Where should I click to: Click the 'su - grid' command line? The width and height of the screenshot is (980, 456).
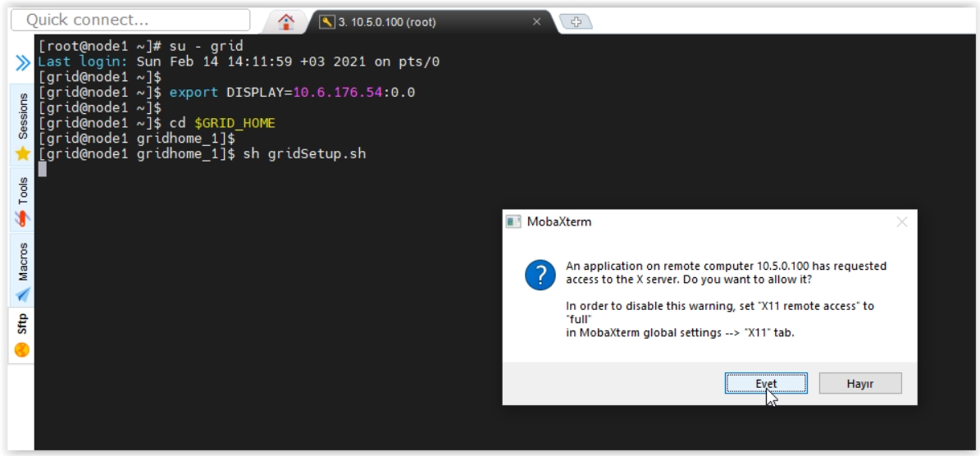[140, 46]
